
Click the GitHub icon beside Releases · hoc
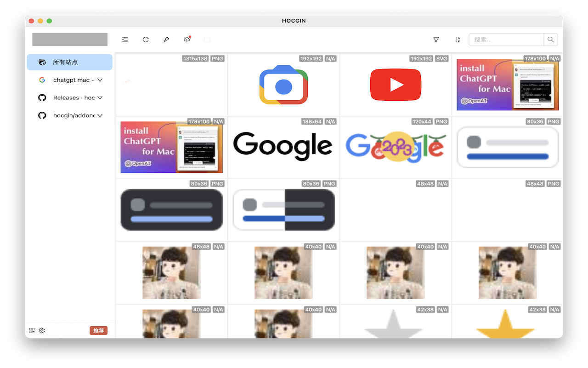(42, 98)
